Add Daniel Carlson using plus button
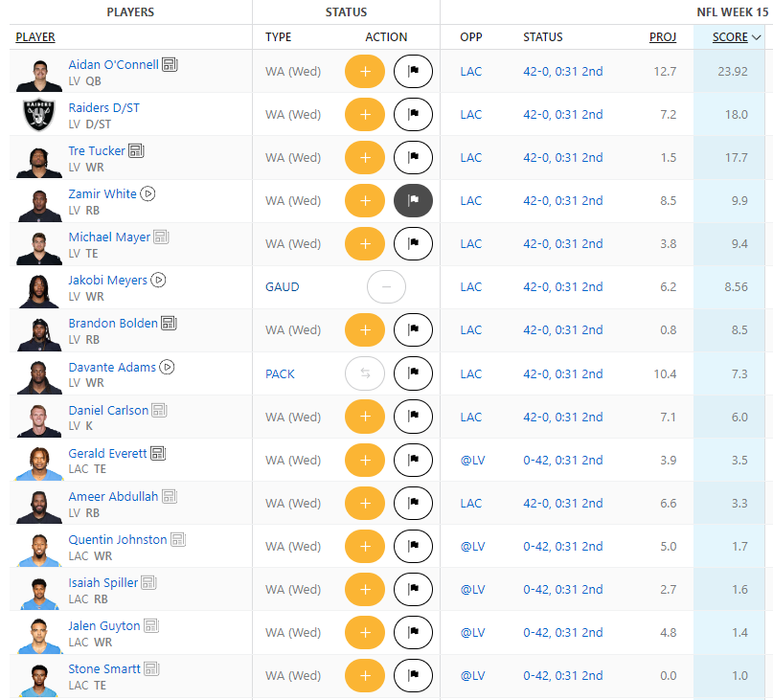The image size is (773, 700). pyautogui.click(x=365, y=417)
